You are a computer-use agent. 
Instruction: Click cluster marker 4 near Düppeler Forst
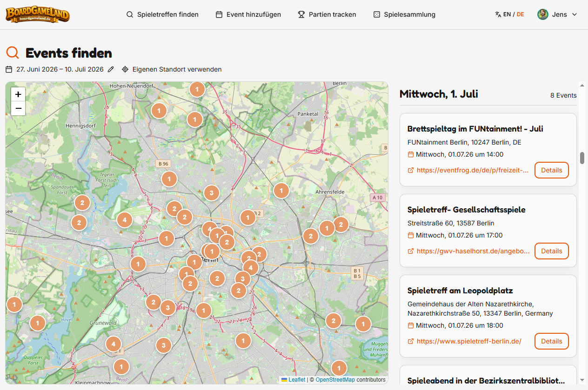[113, 344]
